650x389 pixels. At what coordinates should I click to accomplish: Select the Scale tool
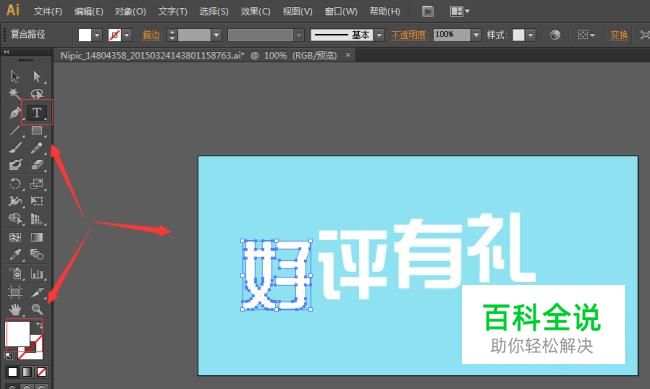tap(36, 184)
